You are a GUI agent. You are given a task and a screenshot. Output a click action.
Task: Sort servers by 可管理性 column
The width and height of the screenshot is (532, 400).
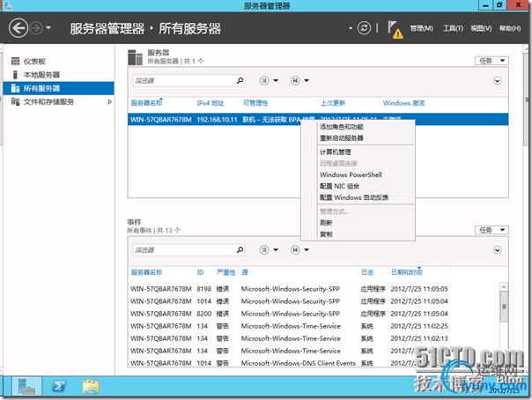[x=255, y=103]
